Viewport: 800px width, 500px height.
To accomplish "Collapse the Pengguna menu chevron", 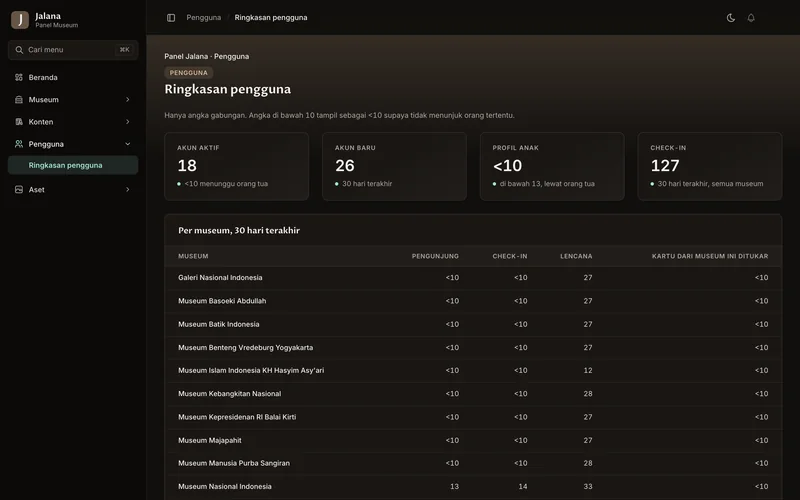I will (x=128, y=144).
